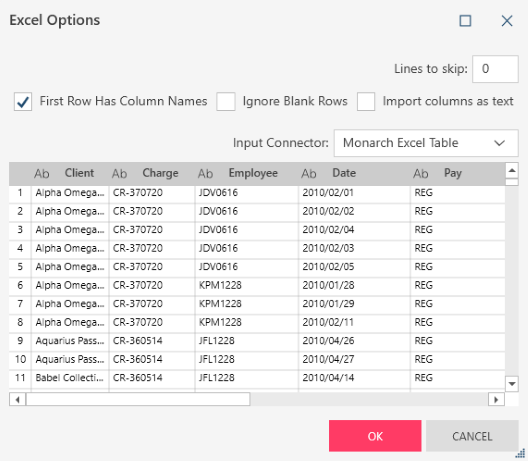Click the Ab type icon beside Charge
This screenshot has width=528, height=461.
[120, 174]
